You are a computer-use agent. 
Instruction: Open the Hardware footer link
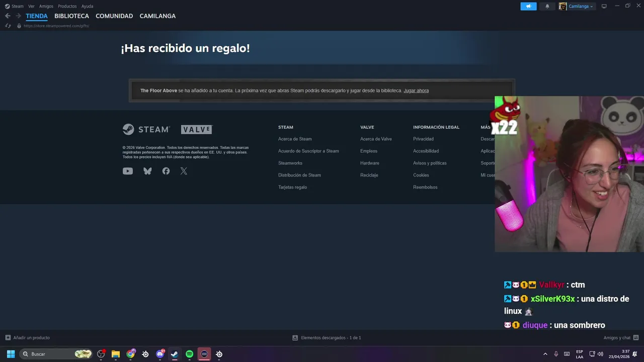coord(370,163)
